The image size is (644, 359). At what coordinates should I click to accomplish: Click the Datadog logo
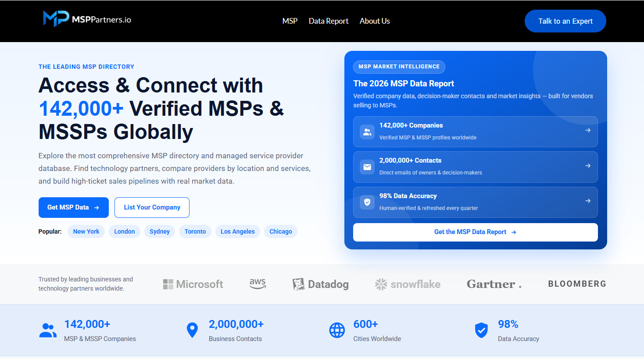coord(321,284)
